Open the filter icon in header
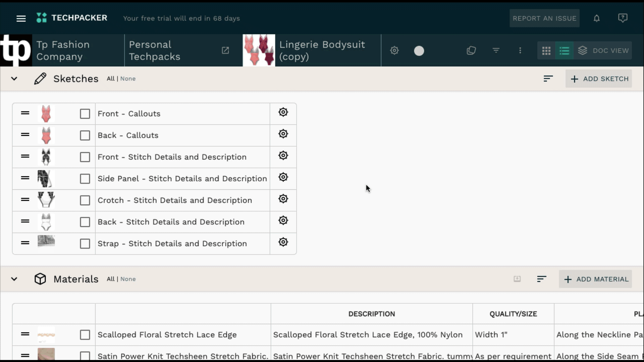Screen dimensions: 644x362 (x=496, y=51)
